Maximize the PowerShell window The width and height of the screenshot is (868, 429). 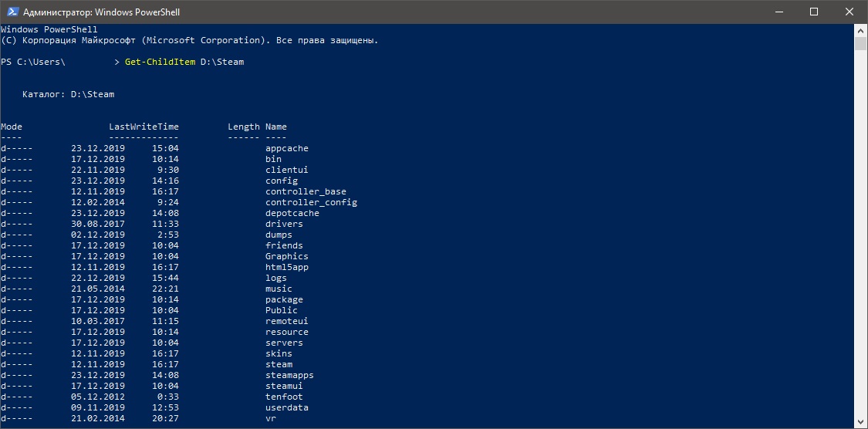point(814,12)
